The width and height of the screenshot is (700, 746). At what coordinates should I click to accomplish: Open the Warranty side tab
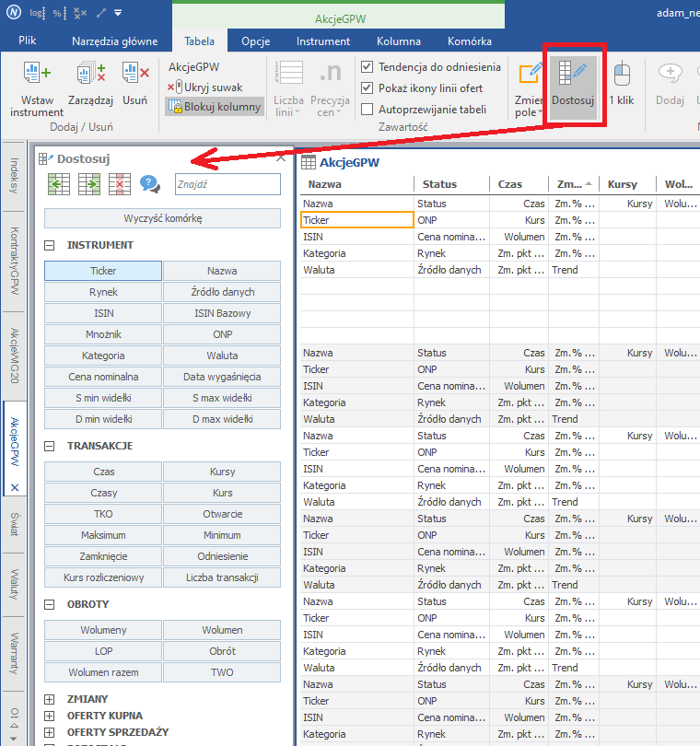click(14, 653)
